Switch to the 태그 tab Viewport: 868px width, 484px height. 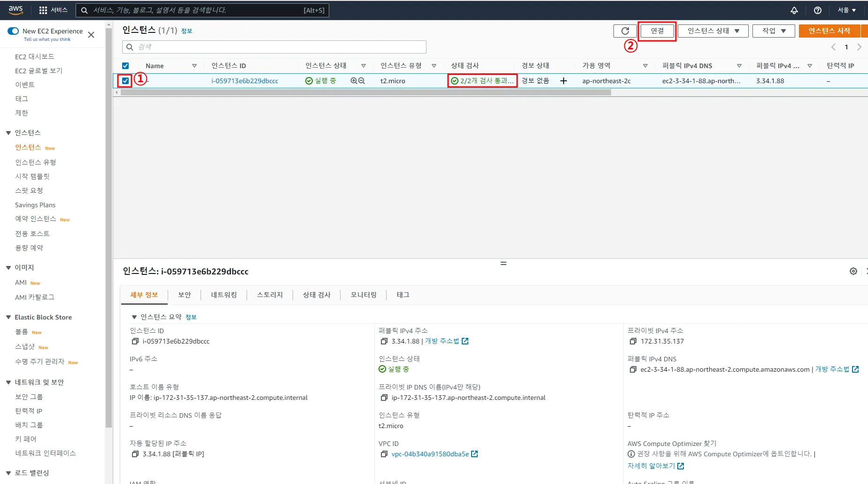tap(403, 295)
